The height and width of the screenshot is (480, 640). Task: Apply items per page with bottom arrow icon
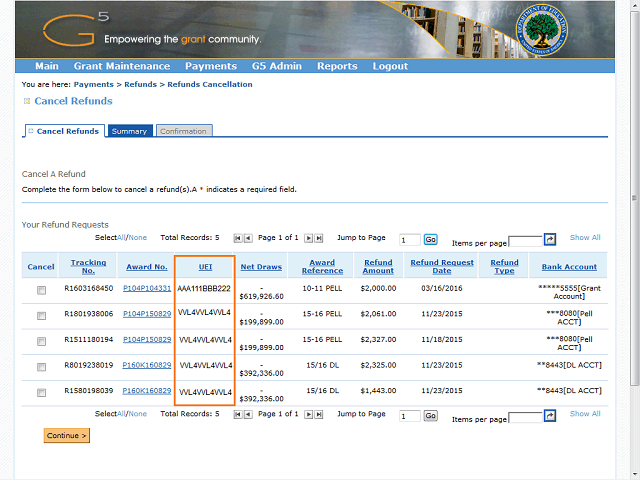[x=549, y=417]
